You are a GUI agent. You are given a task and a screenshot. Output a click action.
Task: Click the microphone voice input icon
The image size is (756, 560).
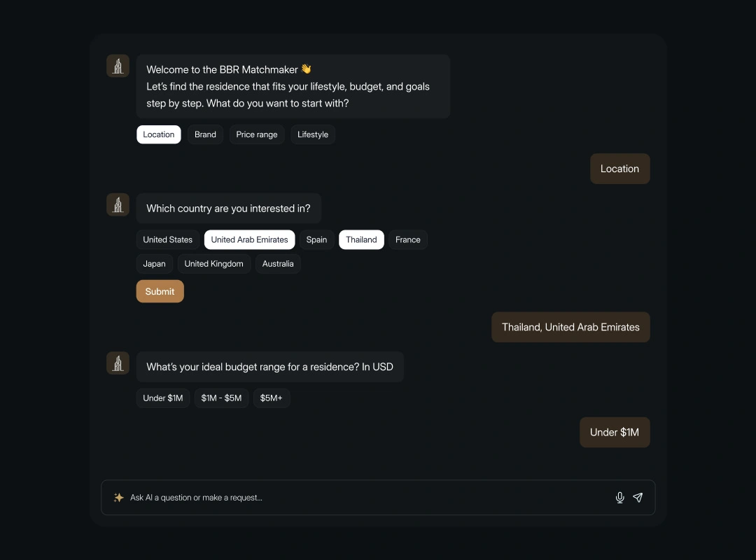pos(619,498)
